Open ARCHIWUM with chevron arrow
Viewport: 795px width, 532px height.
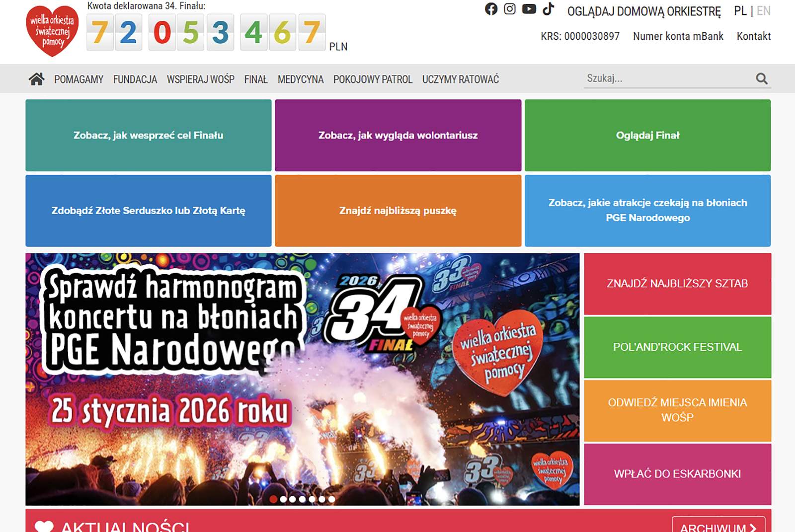click(x=718, y=527)
